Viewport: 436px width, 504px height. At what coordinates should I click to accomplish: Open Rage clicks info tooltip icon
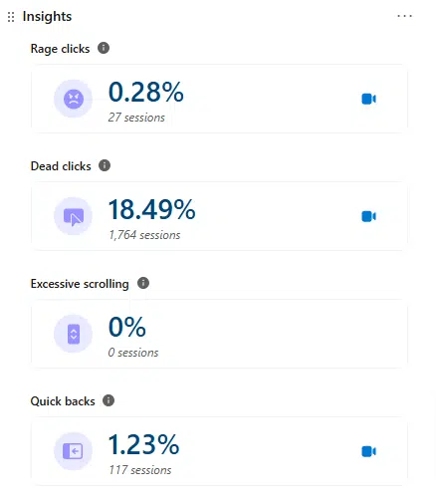(x=104, y=48)
